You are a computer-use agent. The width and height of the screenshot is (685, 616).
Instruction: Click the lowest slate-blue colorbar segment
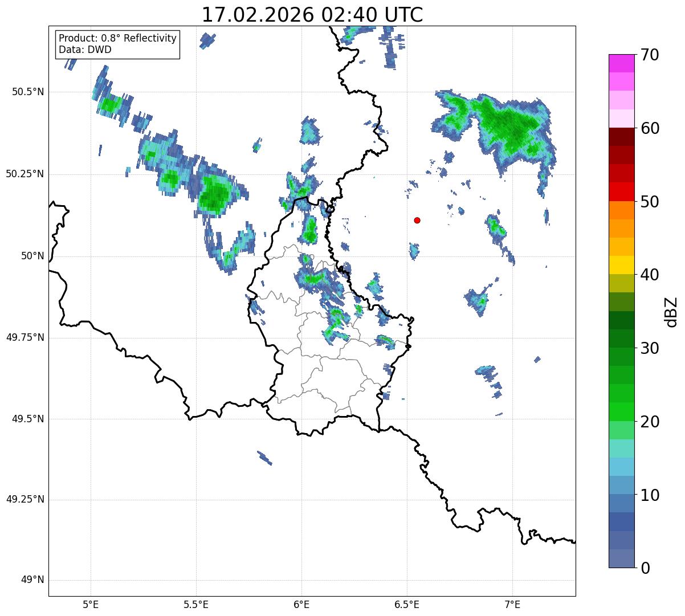(x=622, y=558)
